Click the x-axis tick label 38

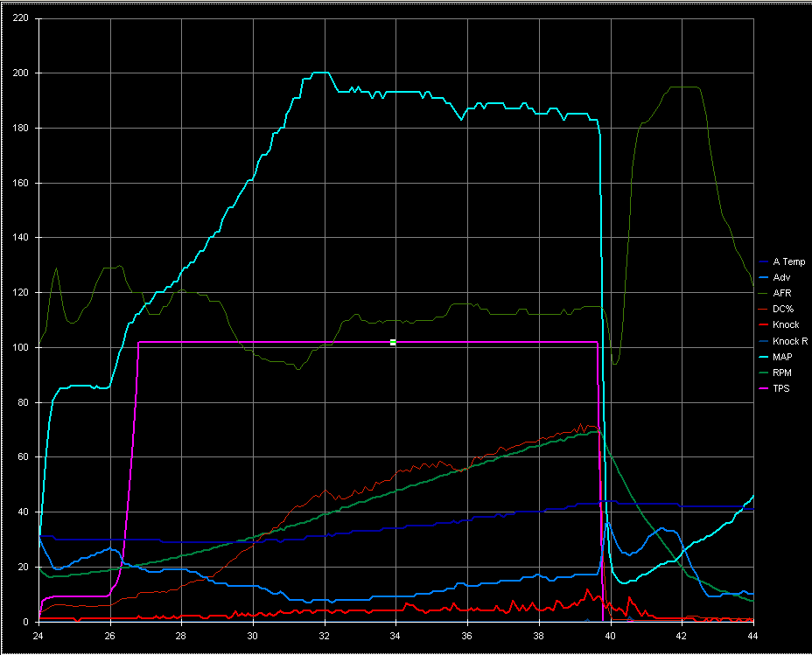pyautogui.click(x=538, y=636)
